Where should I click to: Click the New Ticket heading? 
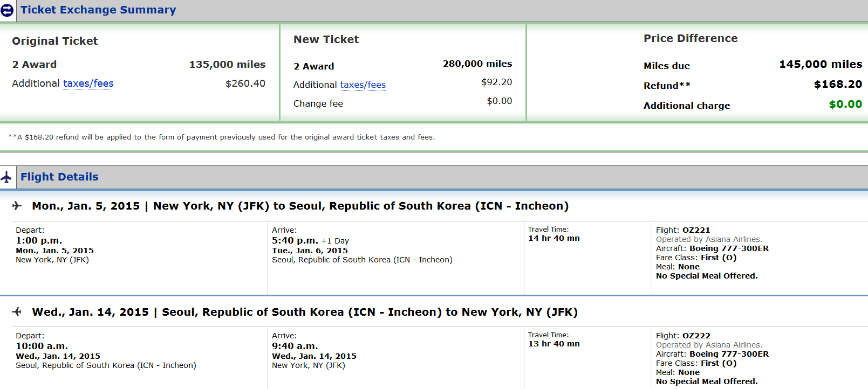click(326, 39)
